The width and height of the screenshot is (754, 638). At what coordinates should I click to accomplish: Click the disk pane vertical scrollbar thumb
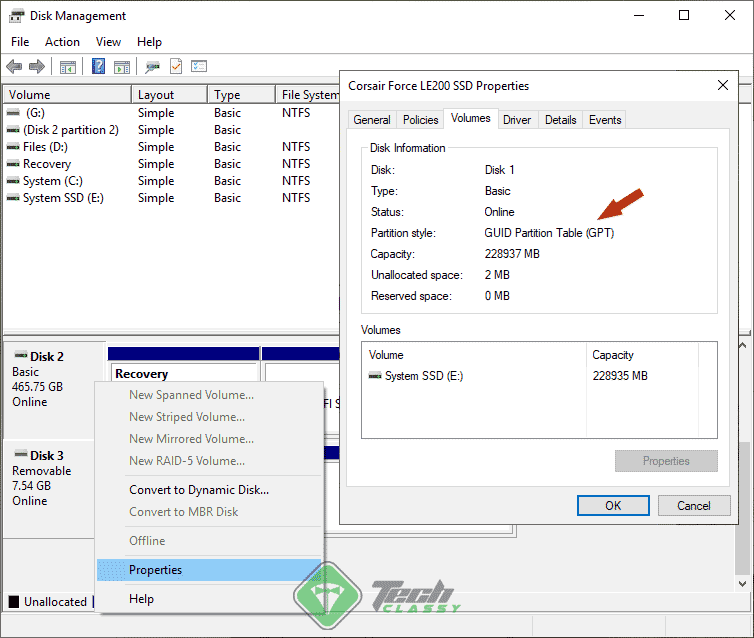742,507
